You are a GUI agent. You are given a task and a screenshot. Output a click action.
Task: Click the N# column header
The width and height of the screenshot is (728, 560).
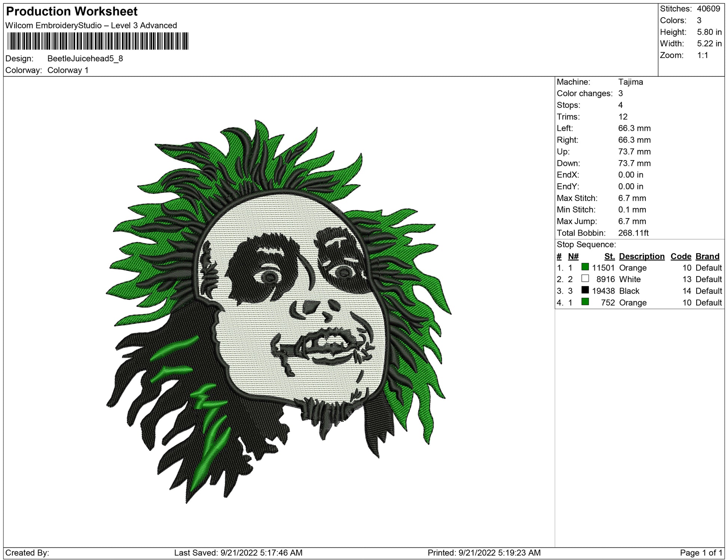point(573,256)
